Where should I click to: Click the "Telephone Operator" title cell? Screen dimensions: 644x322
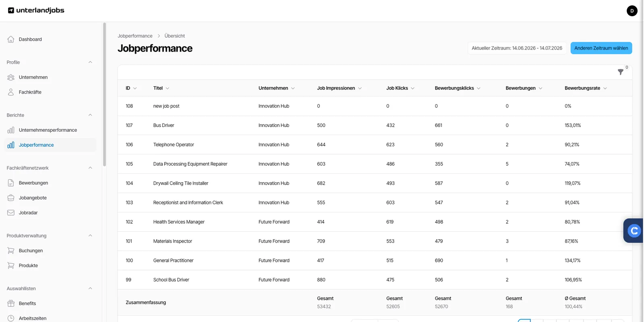(173, 145)
